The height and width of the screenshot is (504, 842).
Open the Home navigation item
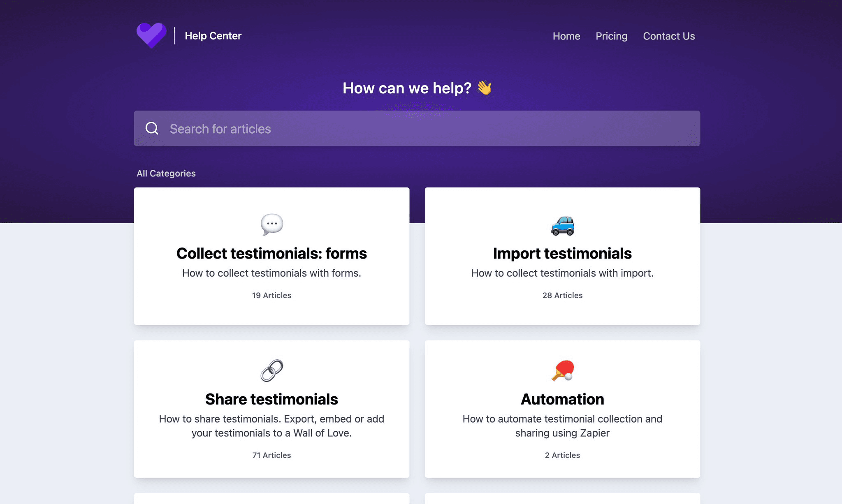pyautogui.click(x=566, y=36)
